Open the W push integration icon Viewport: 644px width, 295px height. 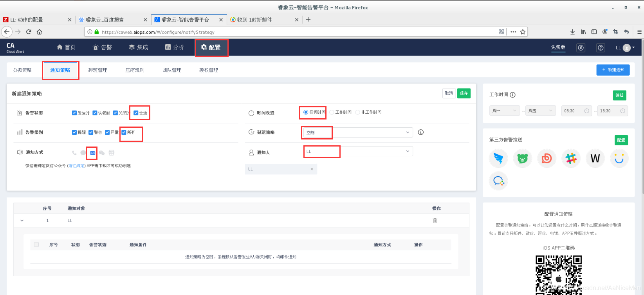595,159
